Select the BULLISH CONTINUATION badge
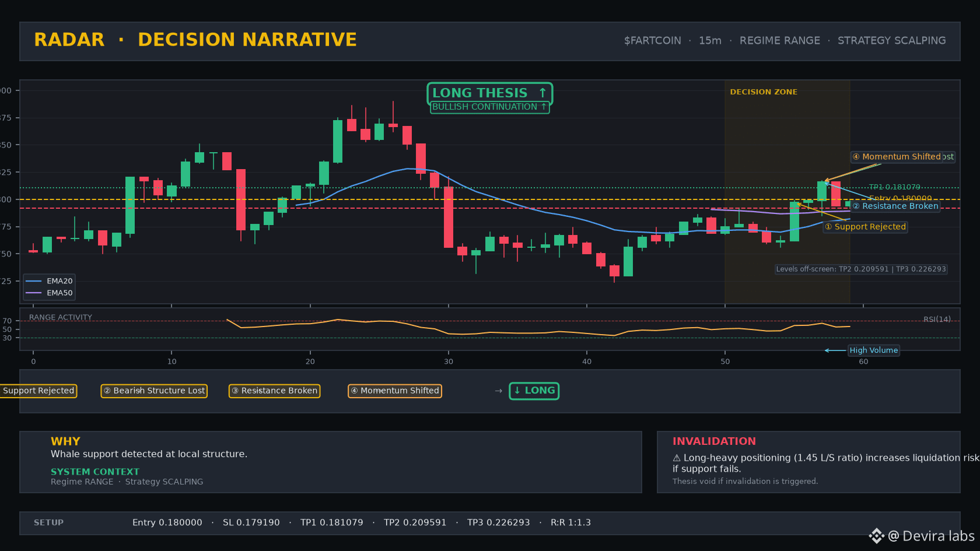This screenshot has height=551, width=980. 489,107
